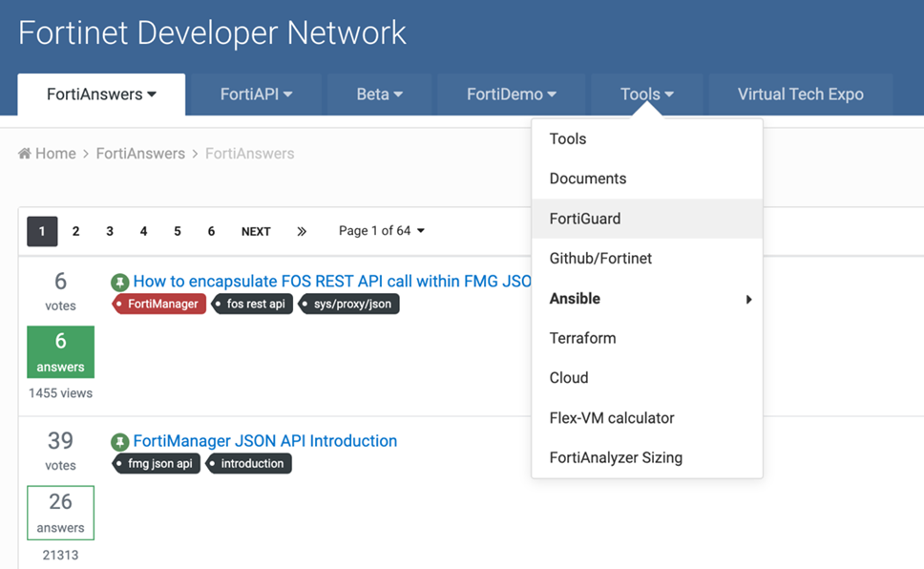Click pin icon beside FortiManager JSON API Introduction
The height and width of the screenshot is (569, 924).
click(119, 442)
